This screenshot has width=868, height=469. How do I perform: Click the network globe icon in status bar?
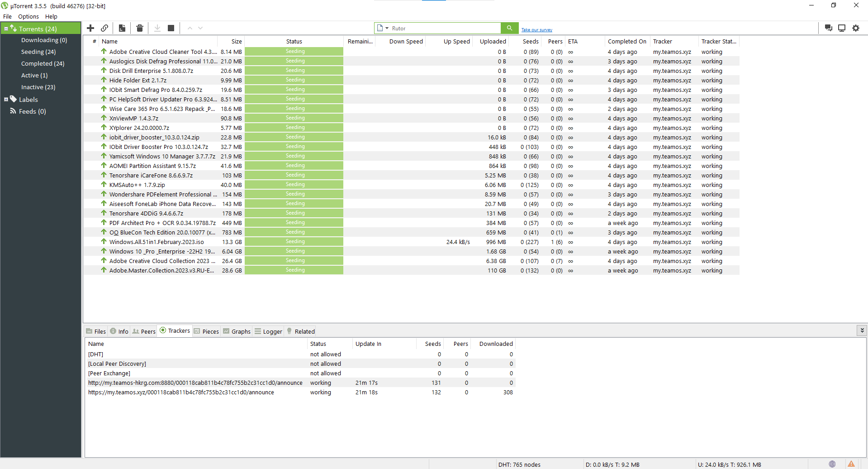[832, 464]
